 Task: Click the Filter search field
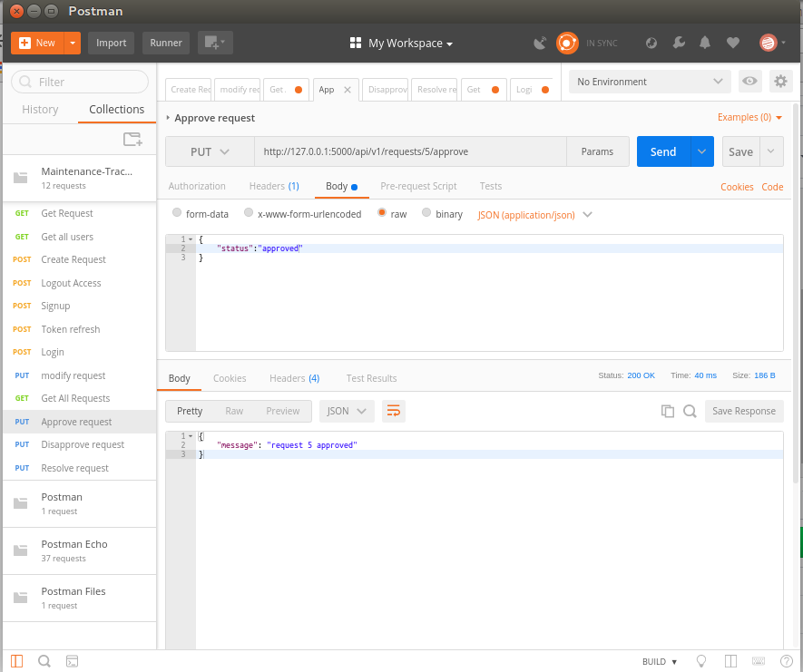[x=80, y=82]
